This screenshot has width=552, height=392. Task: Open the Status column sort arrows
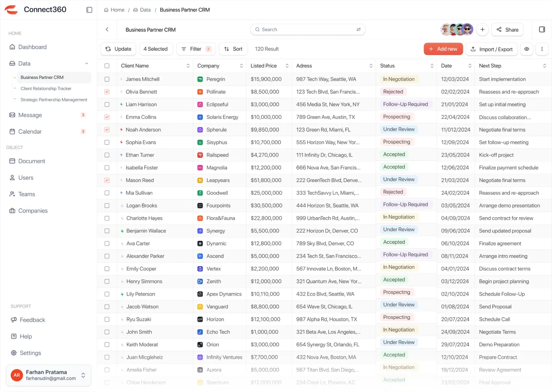[432, 66]
